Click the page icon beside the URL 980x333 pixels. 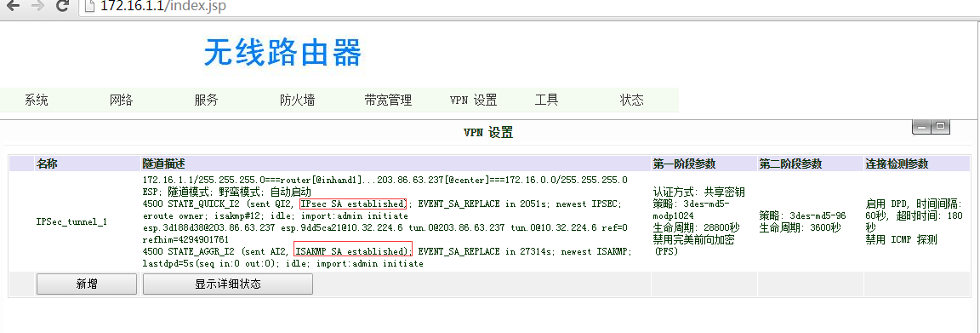pos(90,6)
